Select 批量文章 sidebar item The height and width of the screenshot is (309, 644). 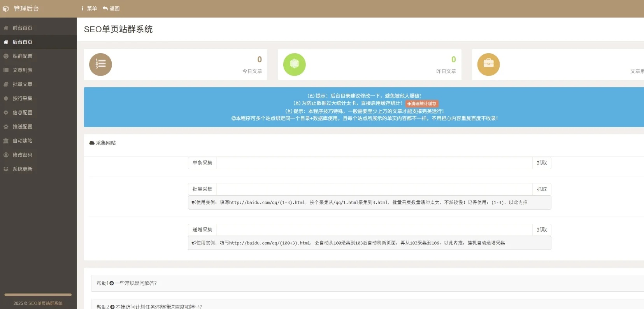coord(23,84)
